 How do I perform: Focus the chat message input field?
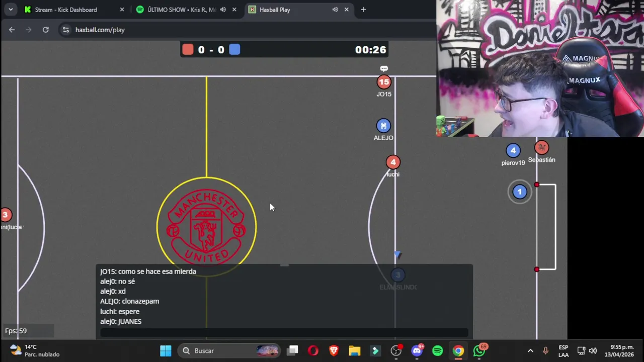[284, 332]
